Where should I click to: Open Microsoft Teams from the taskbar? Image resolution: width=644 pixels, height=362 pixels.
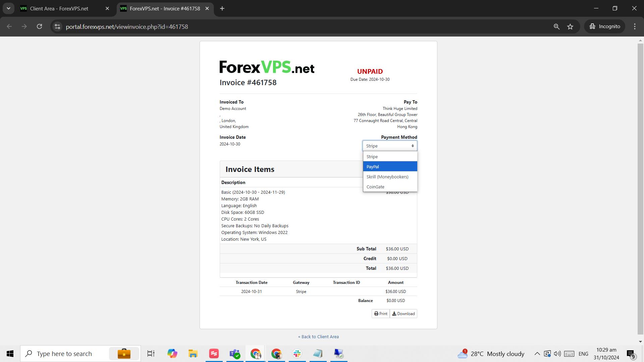click(x=235, y=354)
